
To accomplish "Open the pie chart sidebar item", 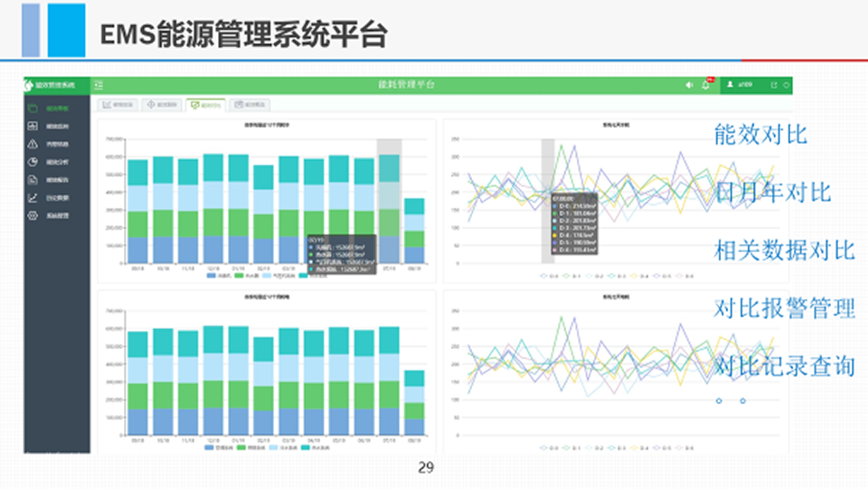I will point(33,162).
